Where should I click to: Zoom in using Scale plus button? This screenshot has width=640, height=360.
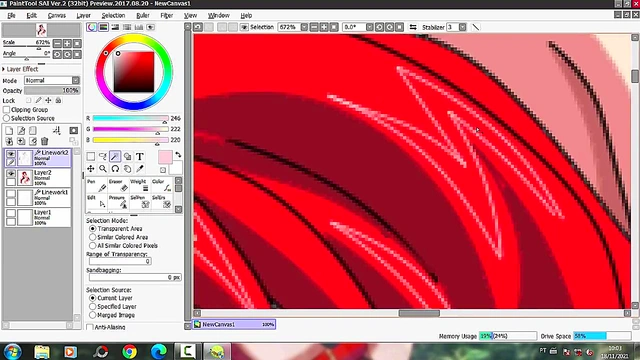point(67,43)
